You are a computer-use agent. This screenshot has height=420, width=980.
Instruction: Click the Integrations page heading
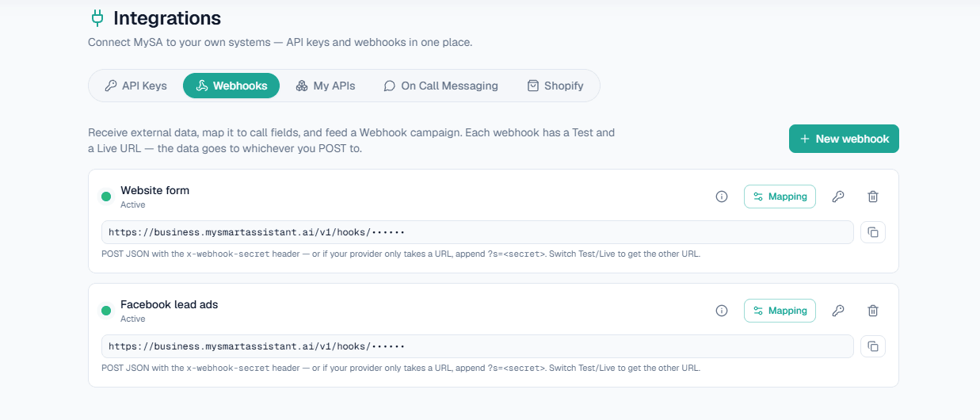pos(167,17)
